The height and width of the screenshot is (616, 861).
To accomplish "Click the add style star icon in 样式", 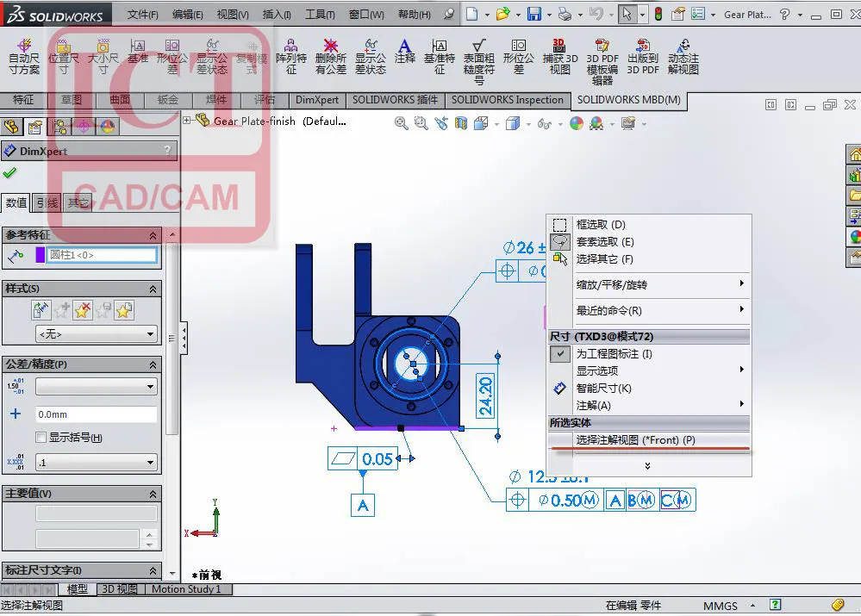I will click(61, 311).
